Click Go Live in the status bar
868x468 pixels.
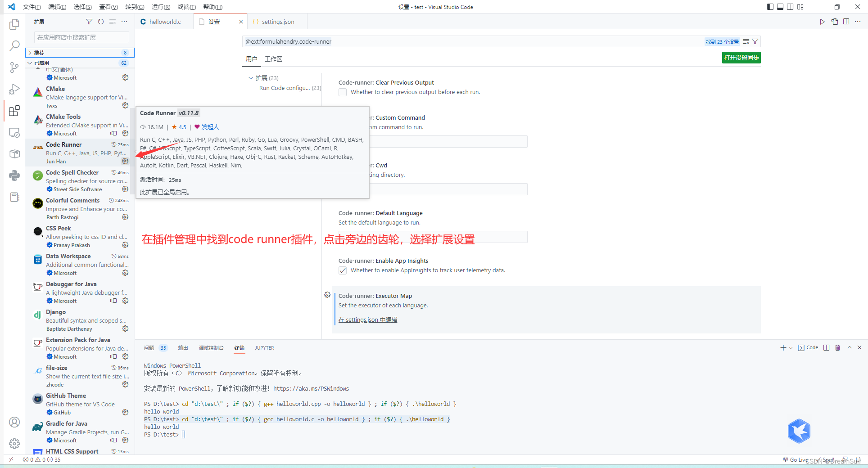(796, 459)
